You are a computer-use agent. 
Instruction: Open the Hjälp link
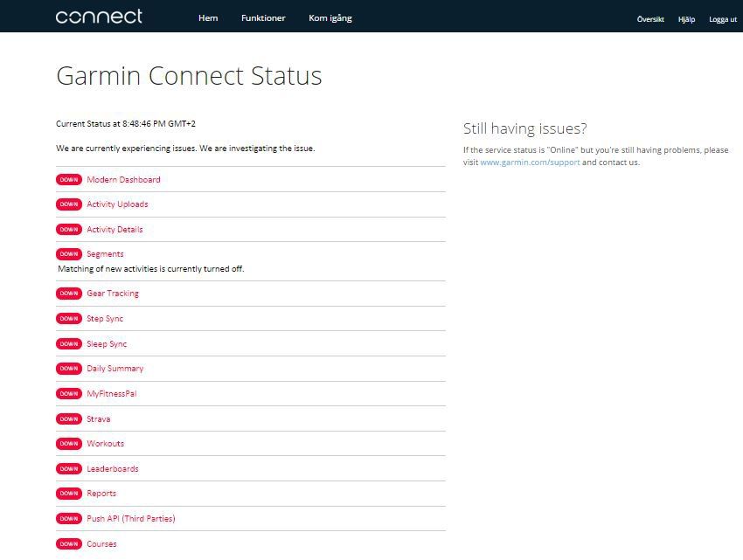pyautogui.click(x=686, y=19)
